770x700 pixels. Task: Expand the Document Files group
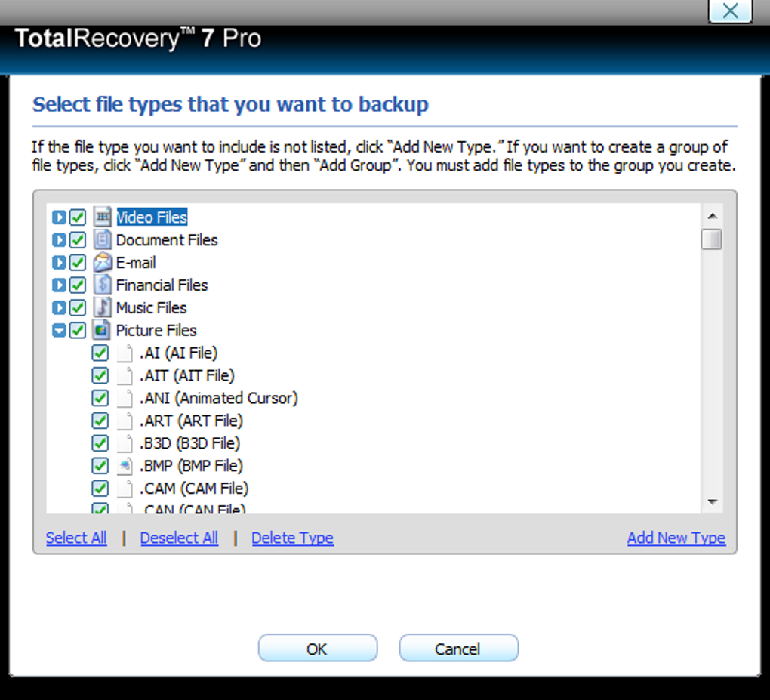[59, 239]
